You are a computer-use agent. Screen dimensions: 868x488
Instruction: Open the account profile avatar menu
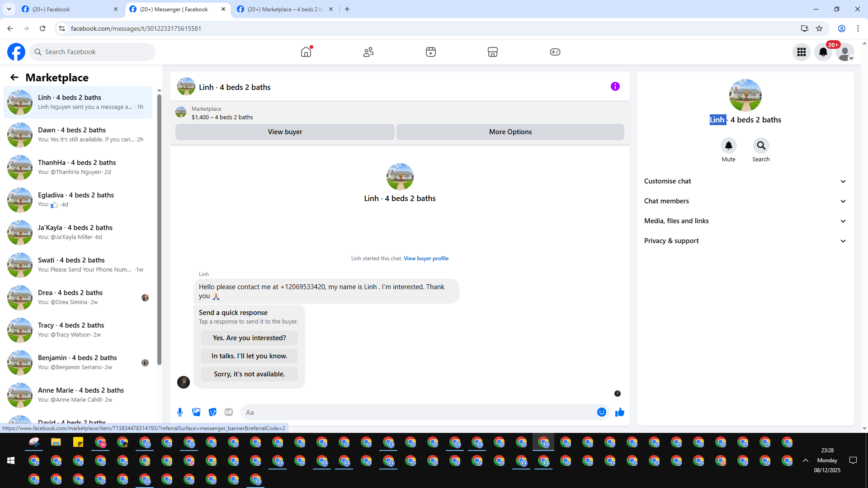(x=845, y=52)
